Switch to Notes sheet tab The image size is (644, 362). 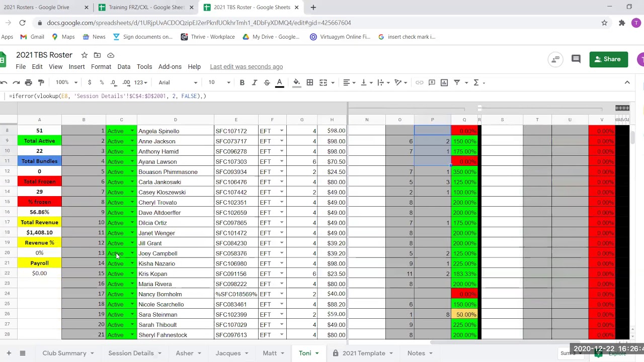point(416,353)
